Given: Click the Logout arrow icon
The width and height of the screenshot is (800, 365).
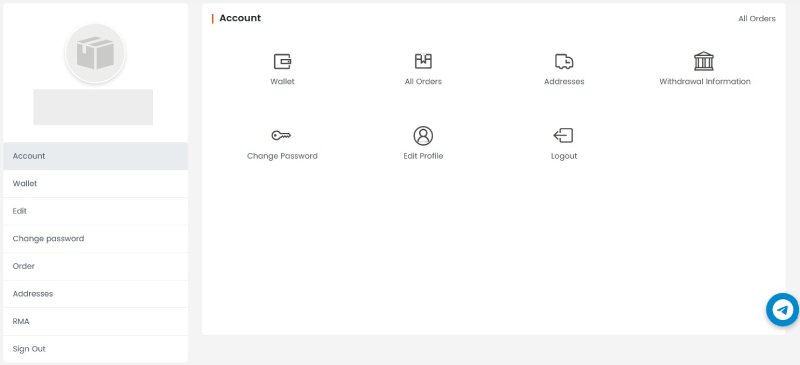Looking at the screenshot, I should (x=563, y=135).
